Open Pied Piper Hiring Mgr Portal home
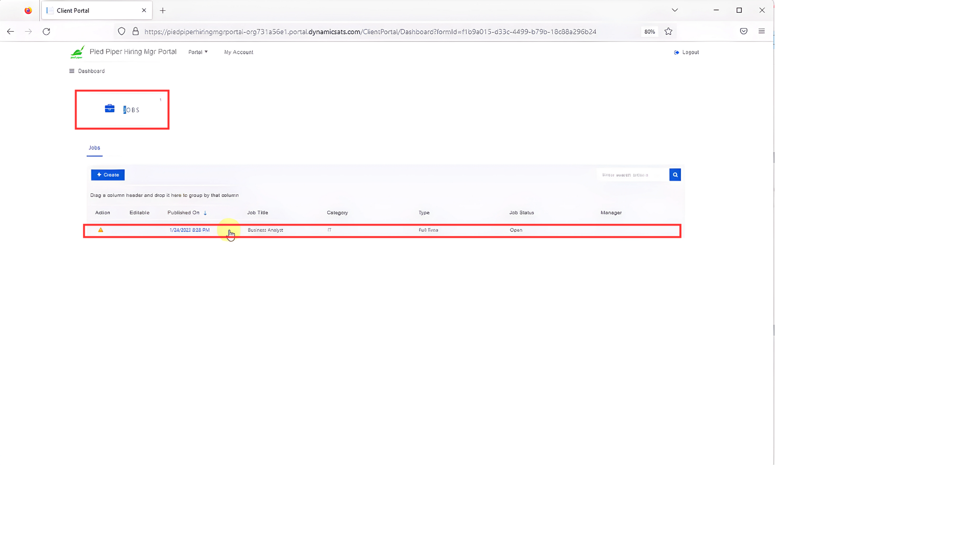Screen dimensions: 980x551 (133, 52)
